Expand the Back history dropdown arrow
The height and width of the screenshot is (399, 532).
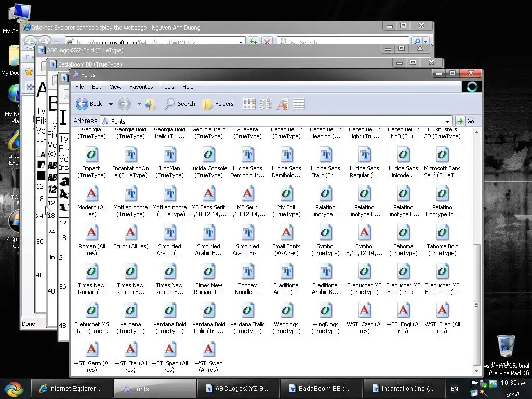pyautogui.click(x=111, y=104)
